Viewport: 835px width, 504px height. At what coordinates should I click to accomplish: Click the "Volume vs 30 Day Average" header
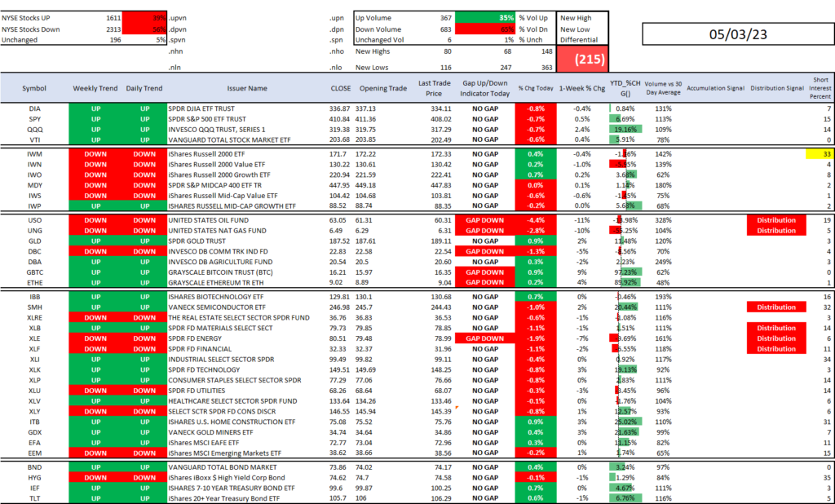[663, 88]
